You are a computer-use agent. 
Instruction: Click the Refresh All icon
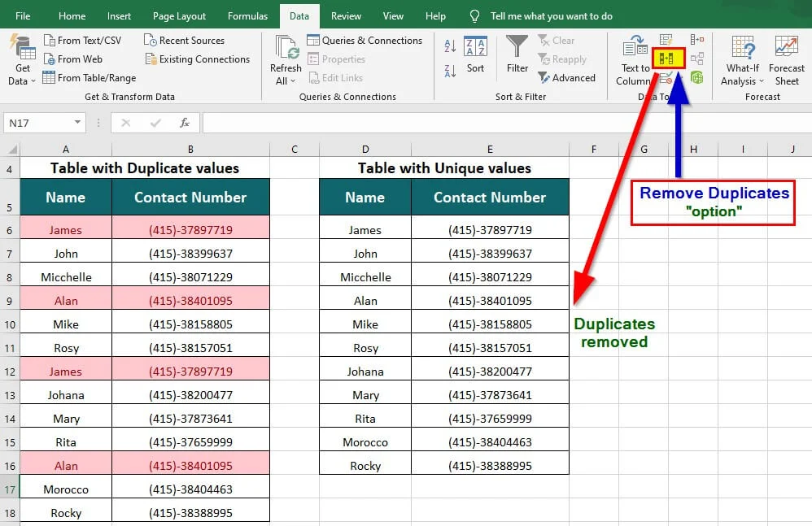coord(285,50)
